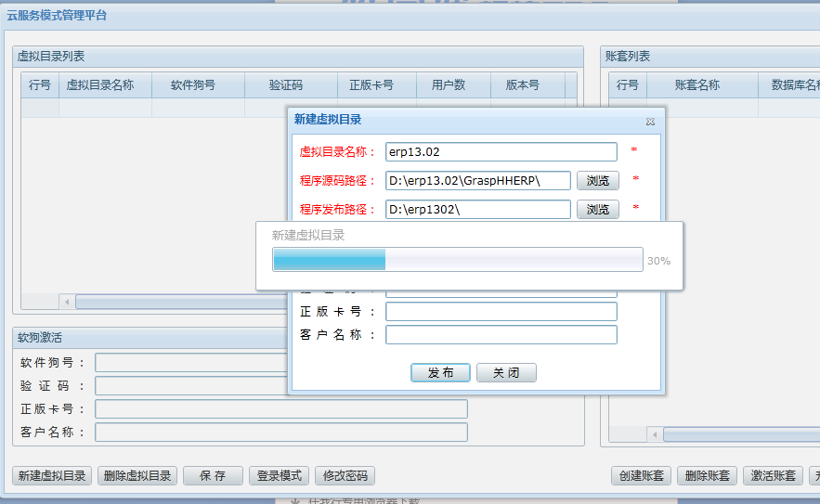Click the 修改密码 button
Screen dimensions: 820x504
(x=345, y=476)
